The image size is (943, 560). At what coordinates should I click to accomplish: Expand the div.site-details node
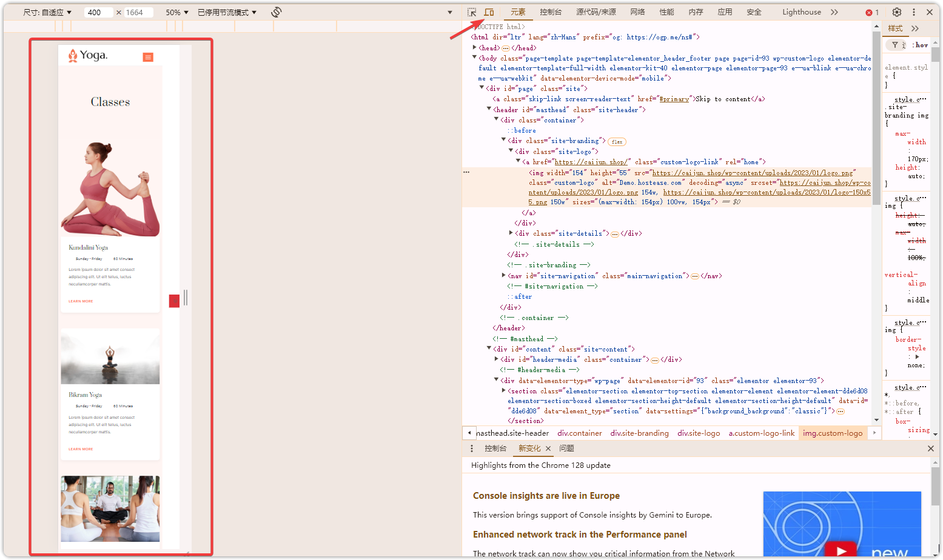pos(511,233)
